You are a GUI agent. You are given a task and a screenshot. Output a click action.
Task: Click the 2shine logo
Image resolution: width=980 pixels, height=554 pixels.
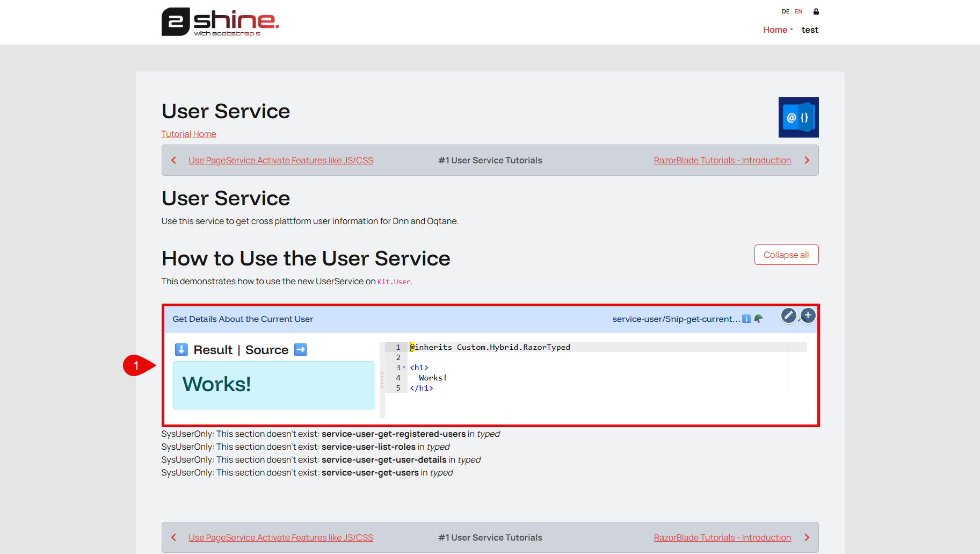(x=220, y=22)
